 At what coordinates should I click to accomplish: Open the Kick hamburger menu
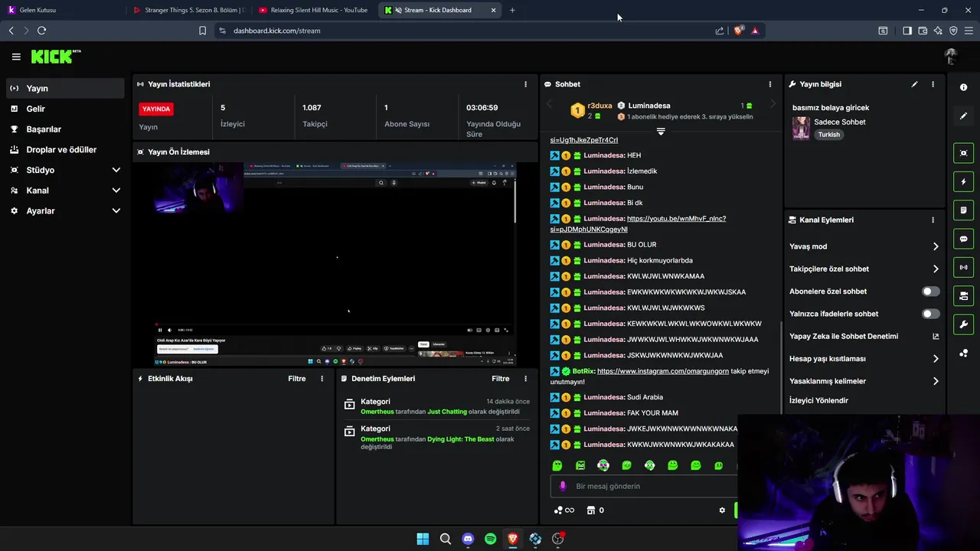click(16, 57)
